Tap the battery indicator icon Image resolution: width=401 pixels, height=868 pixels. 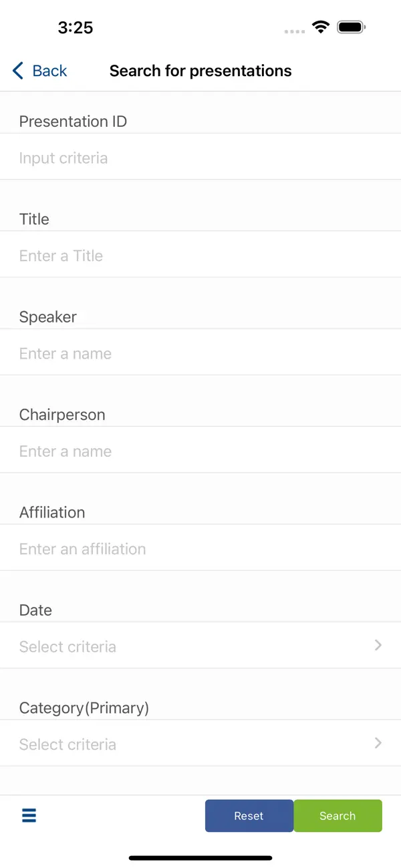[352, 27]
